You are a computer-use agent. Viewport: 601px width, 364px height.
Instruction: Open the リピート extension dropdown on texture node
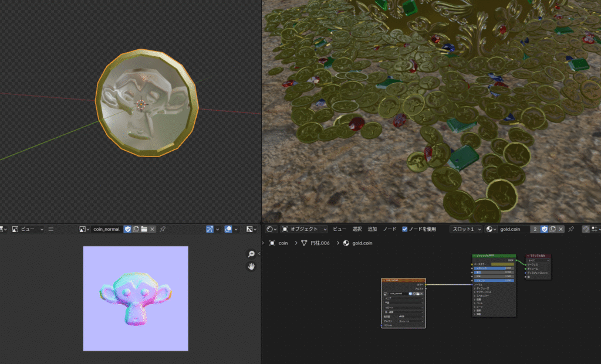tap(403, 307)
